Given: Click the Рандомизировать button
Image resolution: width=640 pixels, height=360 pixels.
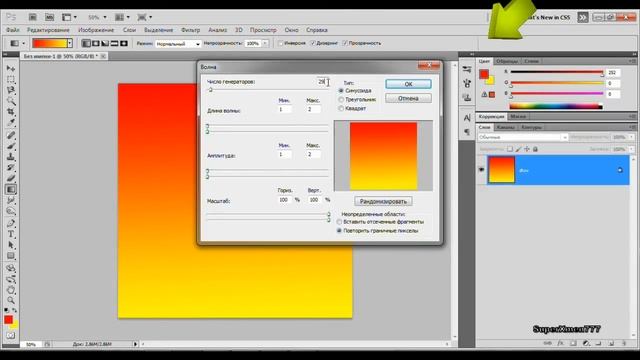Looking at the screenshot, I should click(383, 201).
